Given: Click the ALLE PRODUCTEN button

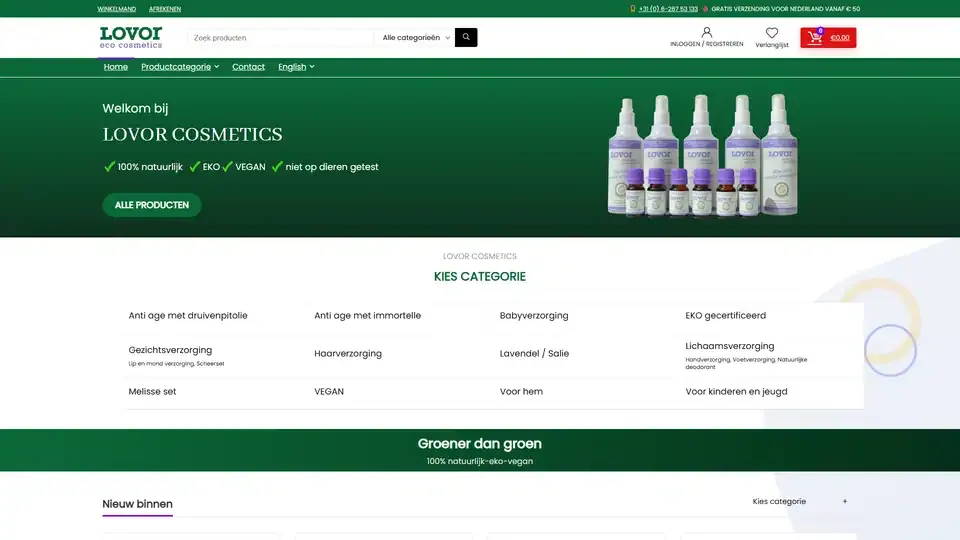Looking at the screenshot, I should pyautogui.click(x=152, y=205).
